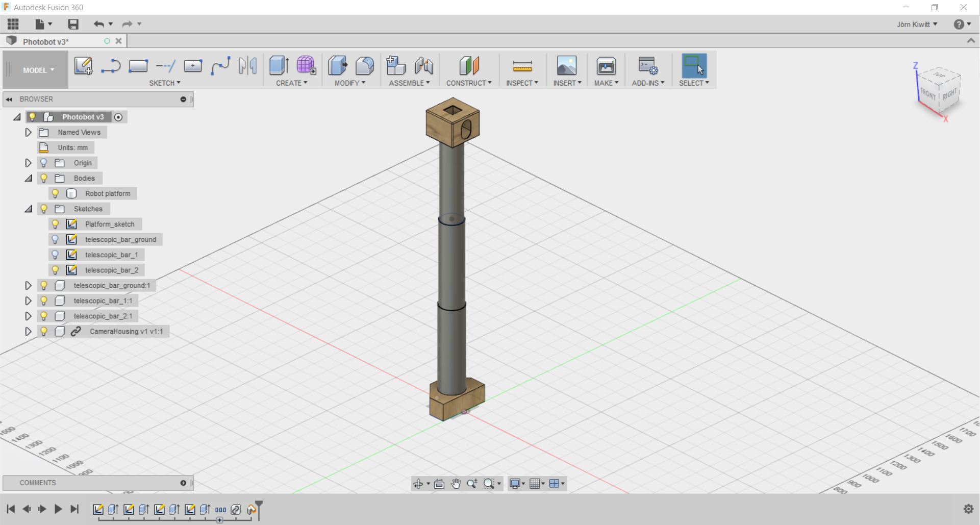Open the MODIFY menu
This screenshot has width=980, height=525.
350,83
